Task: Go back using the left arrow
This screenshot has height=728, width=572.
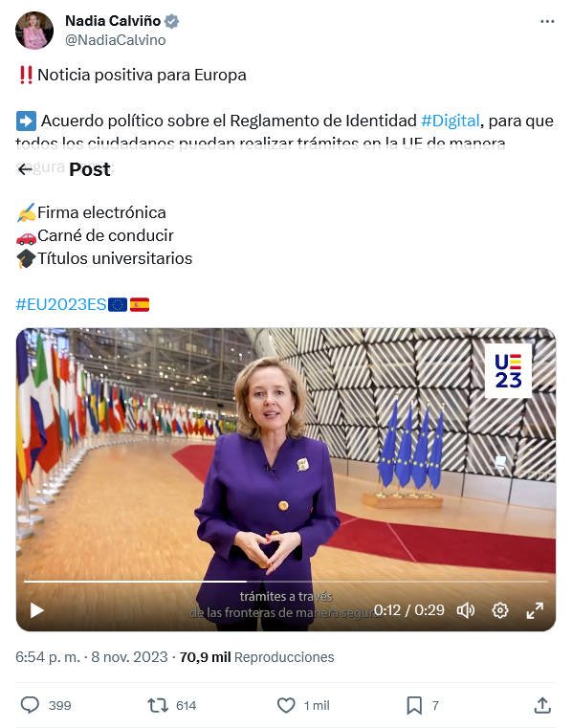Action: [x=25, y=169]
